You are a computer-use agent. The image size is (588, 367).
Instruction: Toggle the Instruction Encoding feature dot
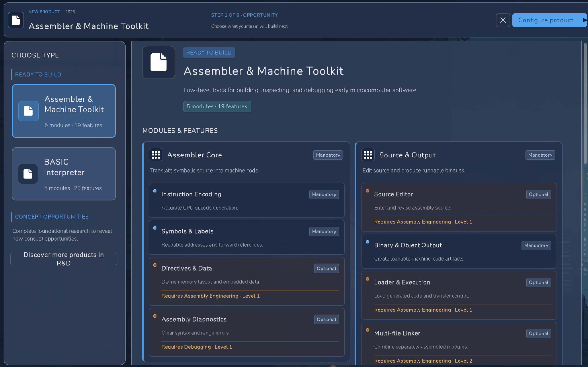click(x=155, y=191)
